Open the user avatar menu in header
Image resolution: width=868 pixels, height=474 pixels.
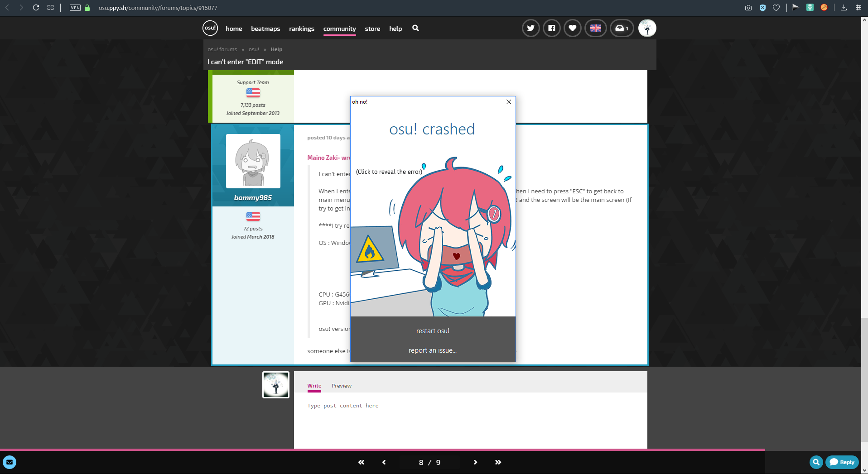[x=647, y=28]
